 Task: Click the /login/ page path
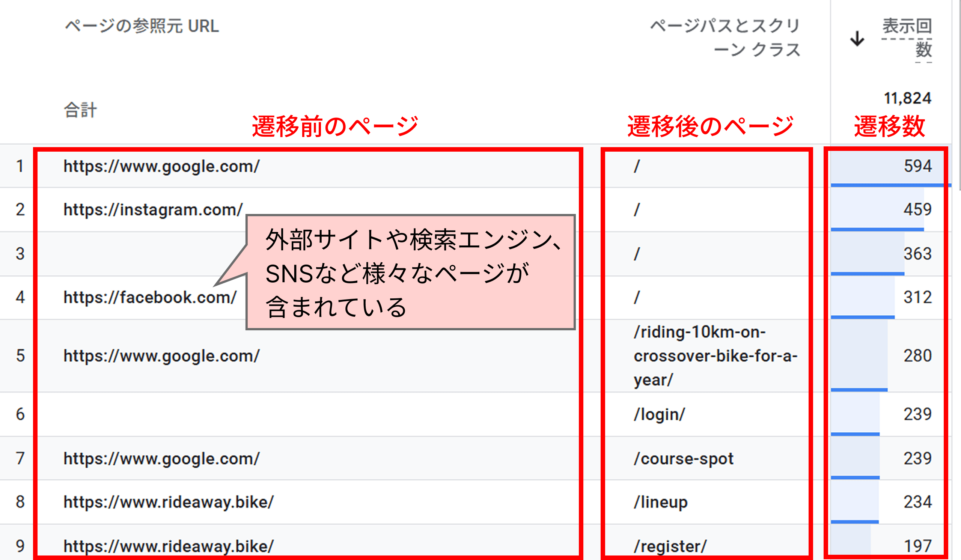click(x=659, y=414)
